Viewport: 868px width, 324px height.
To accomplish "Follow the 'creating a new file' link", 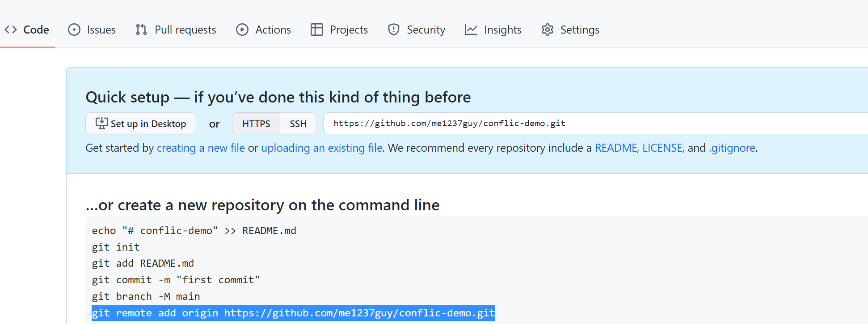I will (201, 148).
